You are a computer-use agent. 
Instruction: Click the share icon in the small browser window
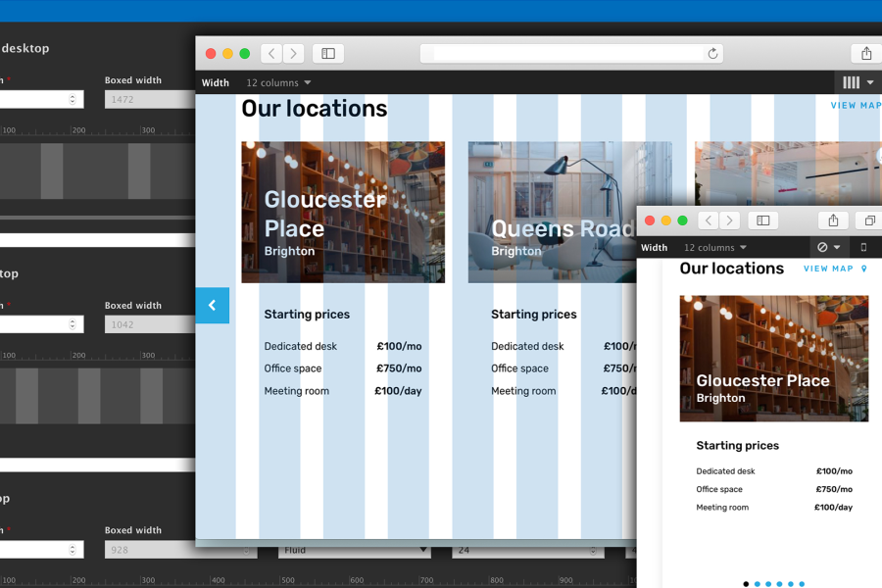click(x=832, y=220)
